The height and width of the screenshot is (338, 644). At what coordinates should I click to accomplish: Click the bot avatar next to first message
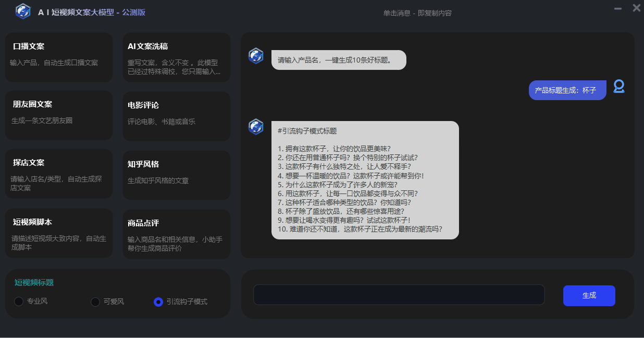256,56
